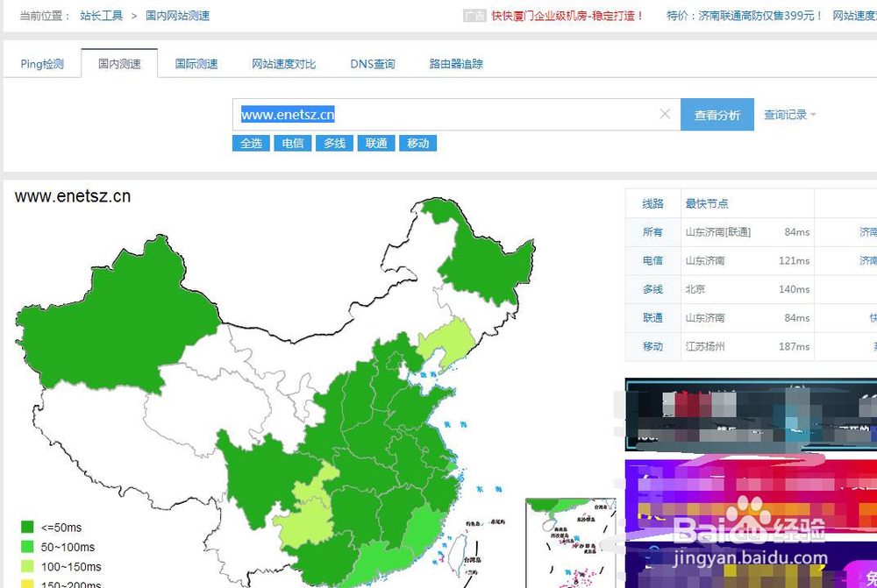Switch to the Ping检测 tab
This screenshot has height=588, width=877.
click(41, 63)
